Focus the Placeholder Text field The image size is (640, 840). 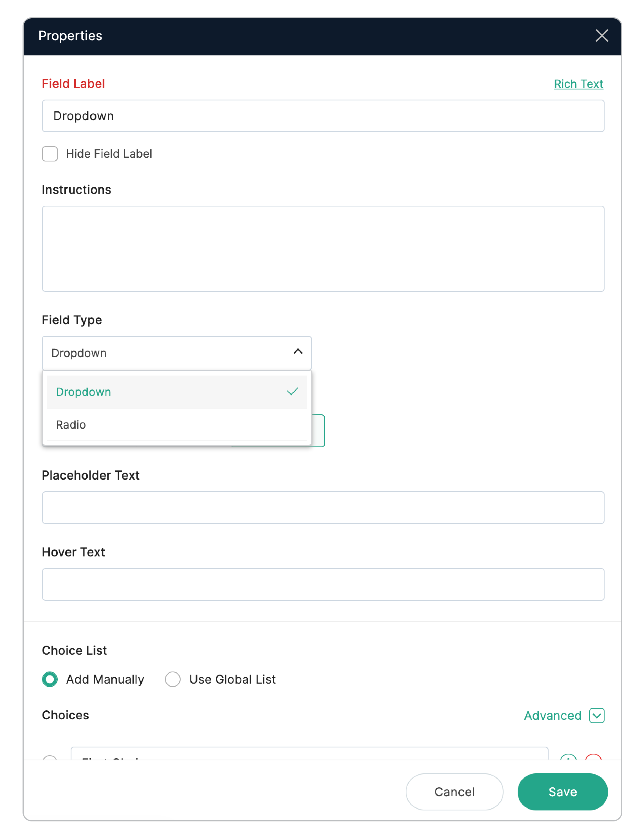point(322,507)
